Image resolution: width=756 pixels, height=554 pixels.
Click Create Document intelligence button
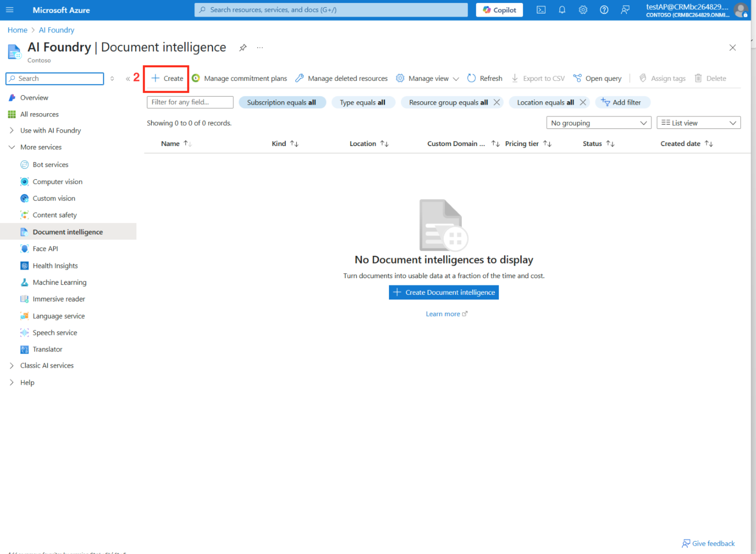(444, 292)
